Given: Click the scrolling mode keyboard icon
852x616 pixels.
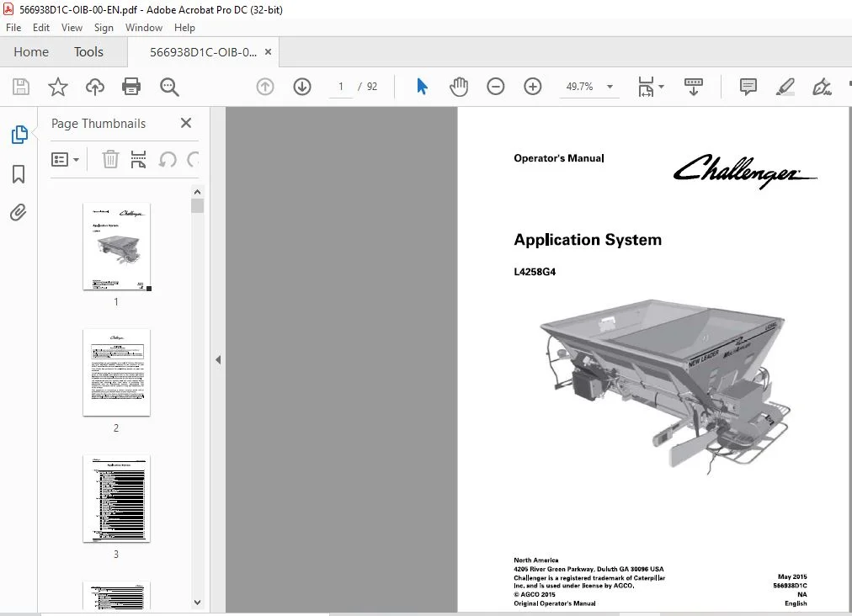Looking at the screenshot, I should coord(694,87).
